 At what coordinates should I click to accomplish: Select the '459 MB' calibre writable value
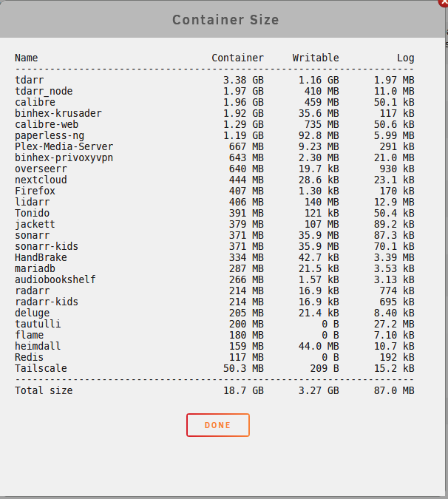point(322,102)
